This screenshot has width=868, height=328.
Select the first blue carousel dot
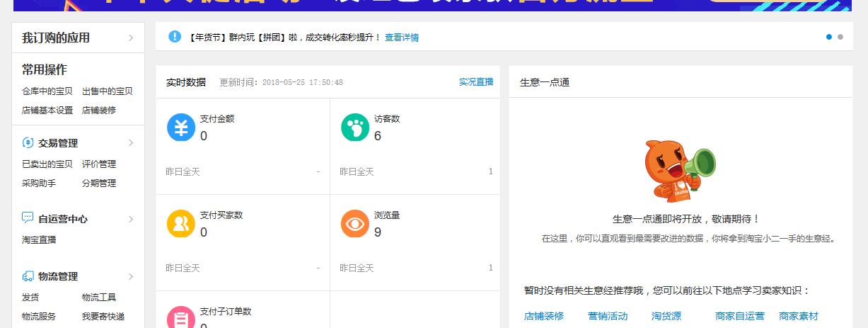(829, 37)
